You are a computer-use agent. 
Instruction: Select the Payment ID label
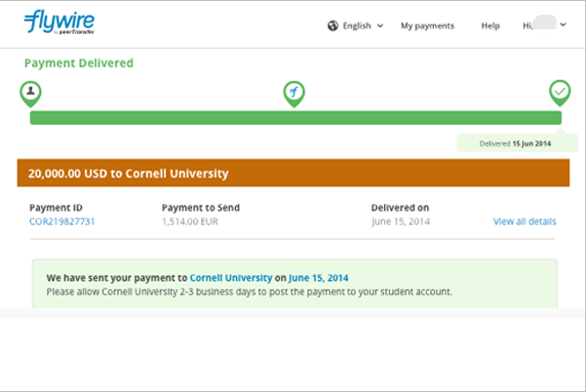click(x=56, y=208)
